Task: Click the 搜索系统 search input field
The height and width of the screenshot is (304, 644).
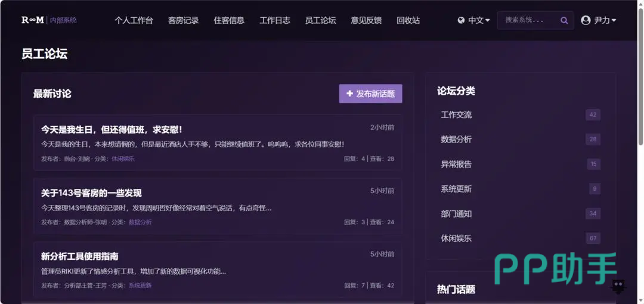Action: point(528,20)
